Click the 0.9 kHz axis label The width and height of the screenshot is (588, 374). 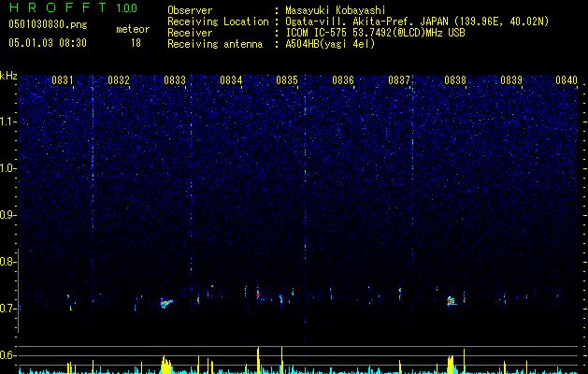(x=7, y=215)
